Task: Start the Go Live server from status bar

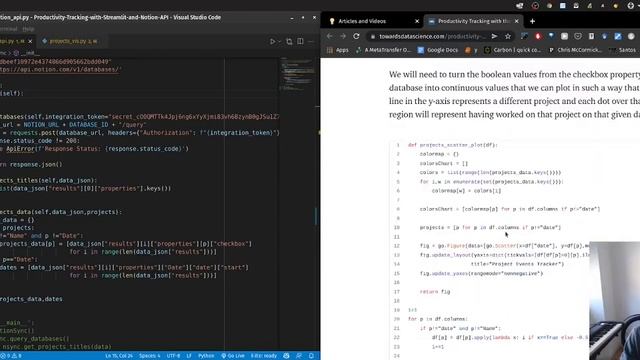Action: (233, 356)
